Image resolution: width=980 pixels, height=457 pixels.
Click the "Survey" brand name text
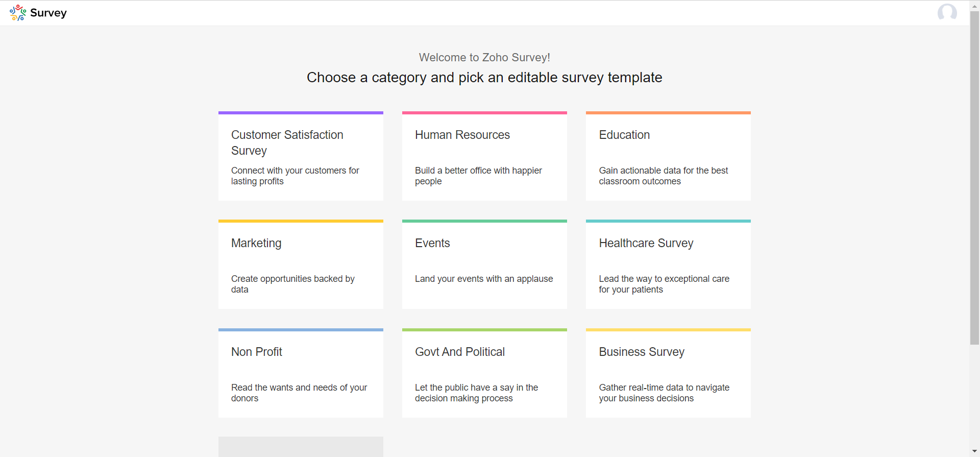(x=48, y=13)
